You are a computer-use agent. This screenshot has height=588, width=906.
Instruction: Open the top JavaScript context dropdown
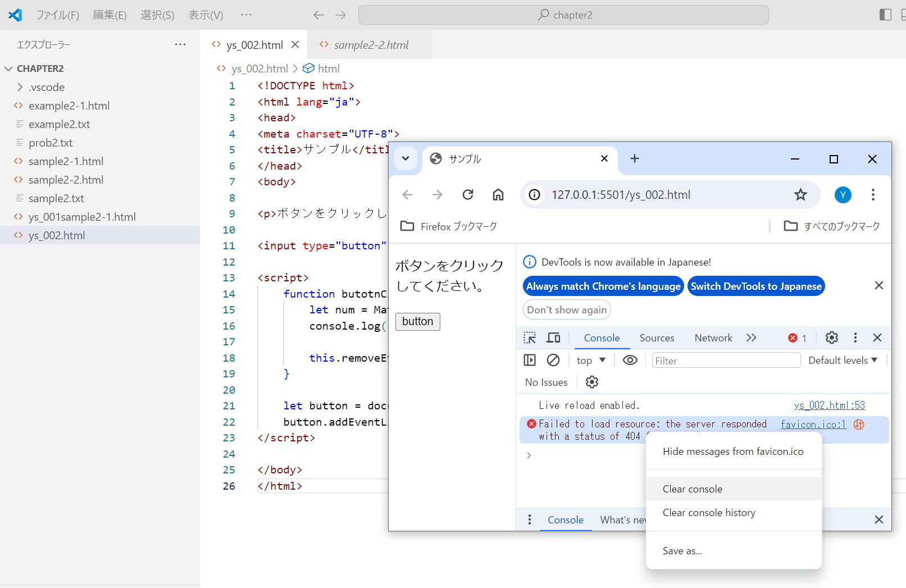click(591, 361)
